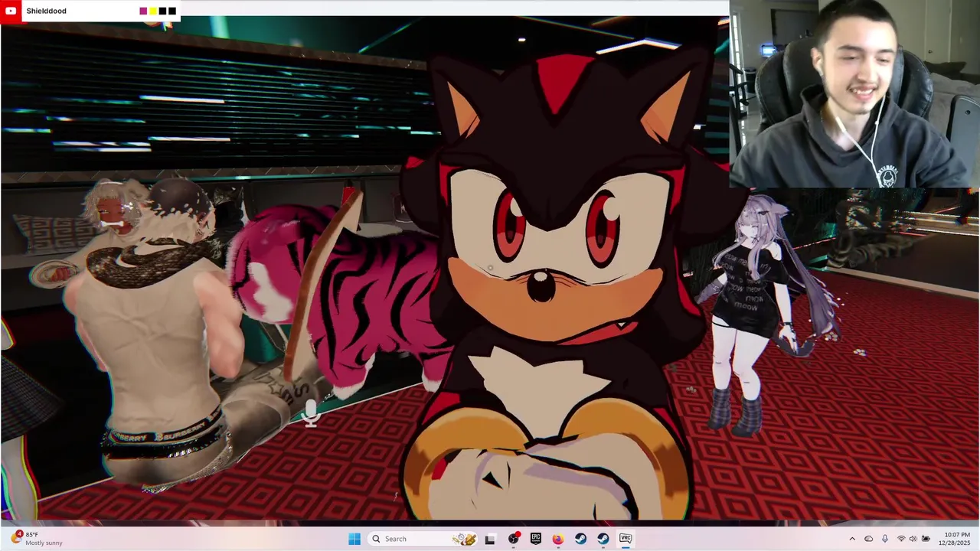Open the first Steam taskbar icon
This screenshot has height=551, width=980.
(x=580, y=539)
